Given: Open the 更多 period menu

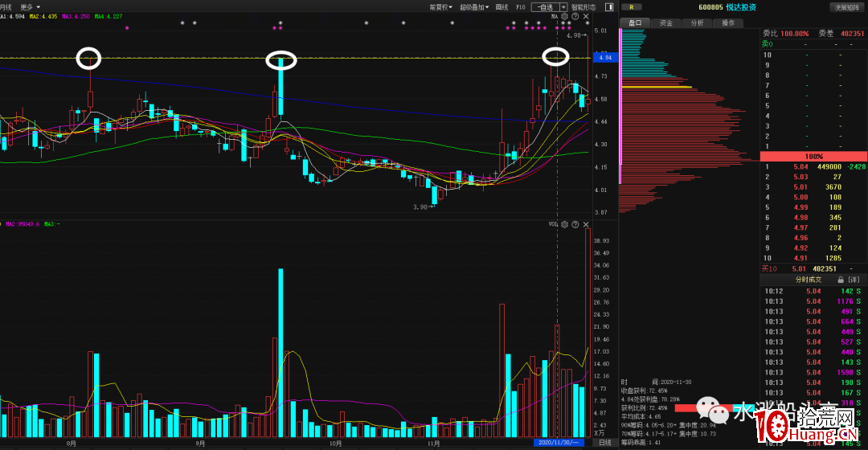Looking at the screenshot, I should (x=29, y=6).
